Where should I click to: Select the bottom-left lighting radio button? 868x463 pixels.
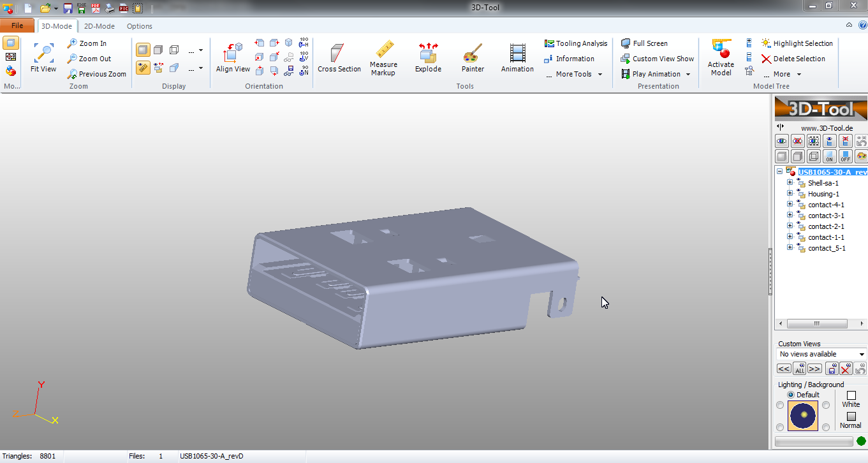[780, 427]
